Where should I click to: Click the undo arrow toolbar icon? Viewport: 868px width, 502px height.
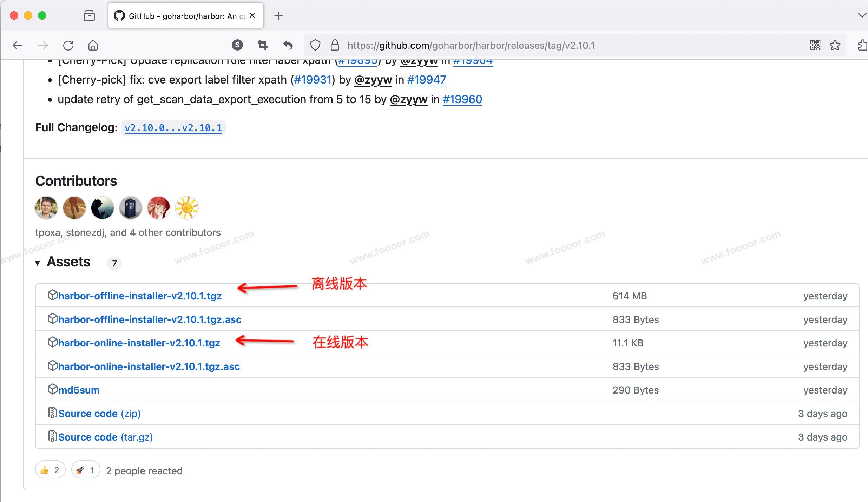[x=288, y=45]
